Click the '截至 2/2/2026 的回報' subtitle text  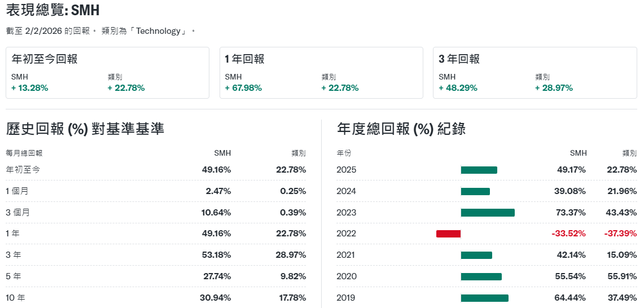click(x=47, y=31)
